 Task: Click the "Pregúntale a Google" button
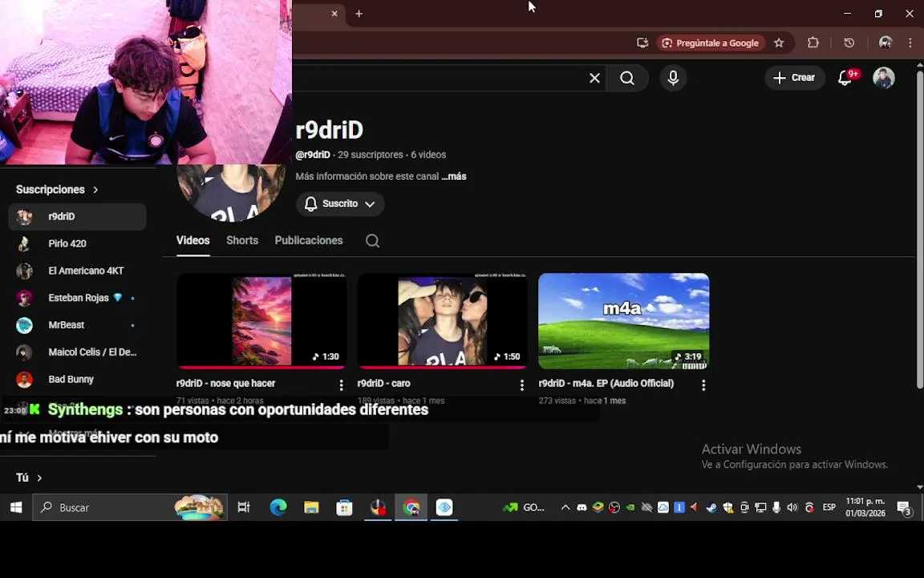click(711, 43)
